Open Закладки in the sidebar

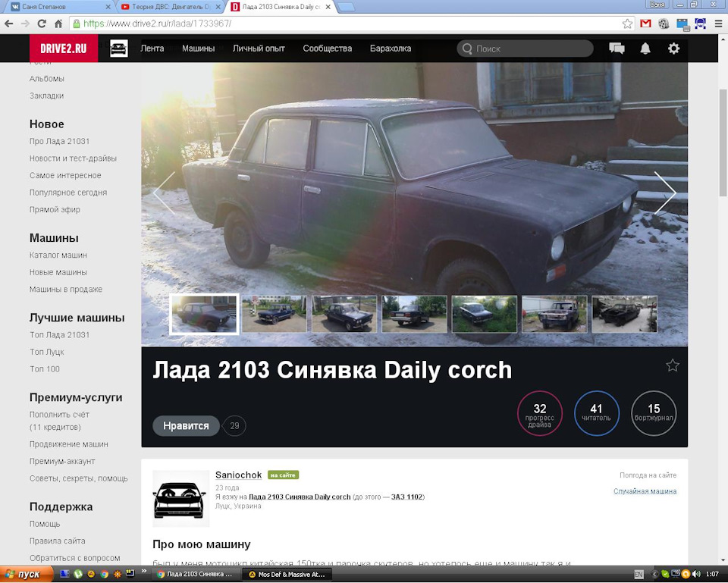(46, 96)
